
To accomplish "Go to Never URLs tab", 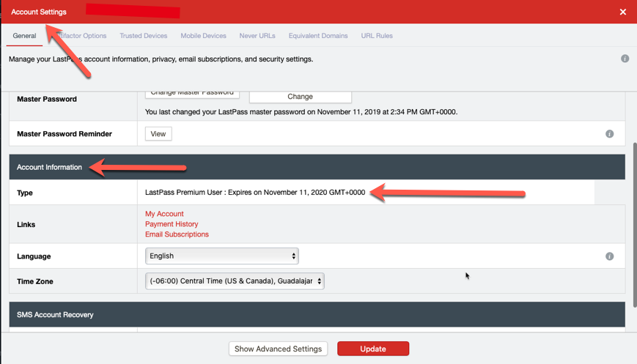I will click(257, 36).
